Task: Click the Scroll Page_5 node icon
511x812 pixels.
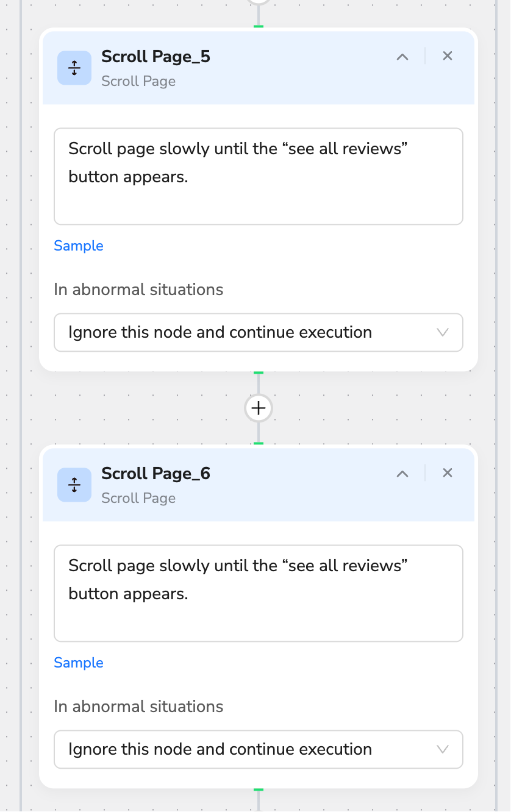Action: pos(74,68)
